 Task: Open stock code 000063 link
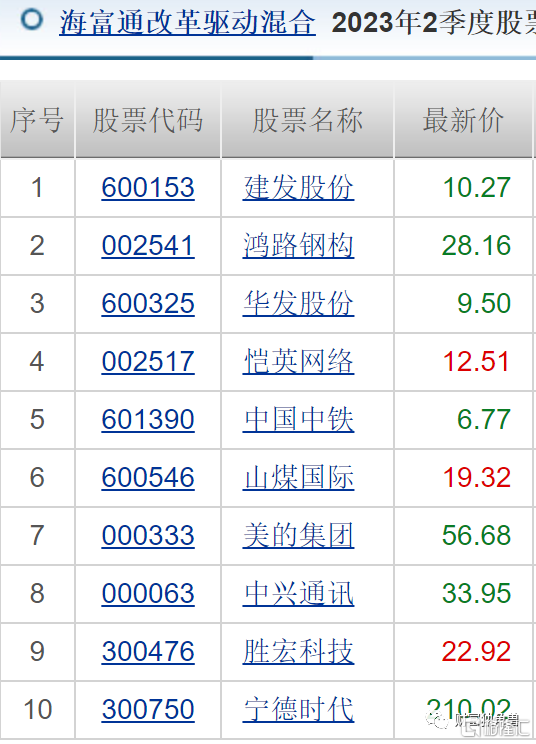tap(148, 594)
